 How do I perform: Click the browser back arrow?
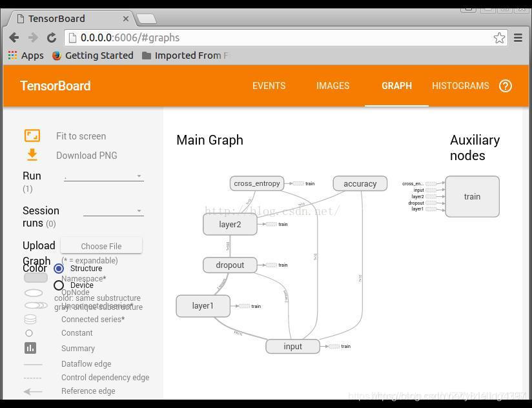[x=14, y=37]
